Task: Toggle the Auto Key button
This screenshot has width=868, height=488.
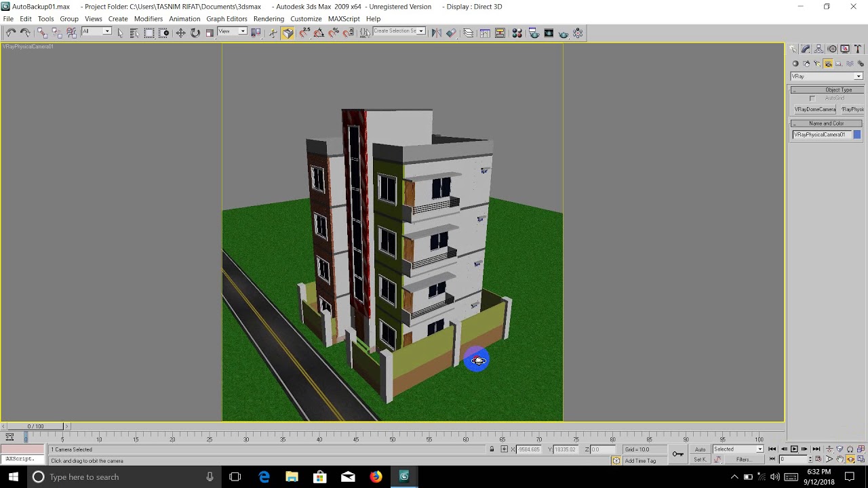Action: (x=700, y=449)
